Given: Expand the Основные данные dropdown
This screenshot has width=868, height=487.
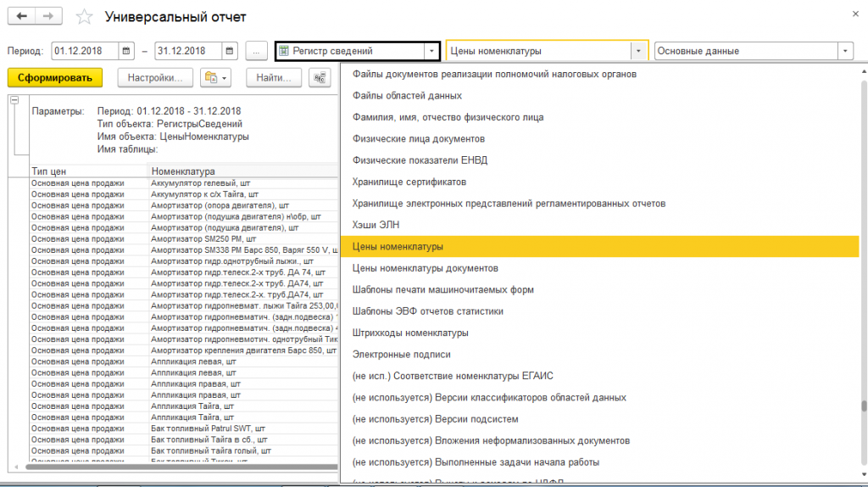Looking at the screenshot, I should 844,51.
